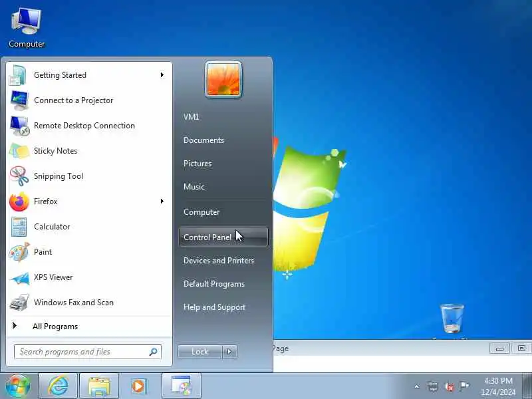Click the Search programs and files box
This screenshot has height=399, width=532.
tap(88, 352)
